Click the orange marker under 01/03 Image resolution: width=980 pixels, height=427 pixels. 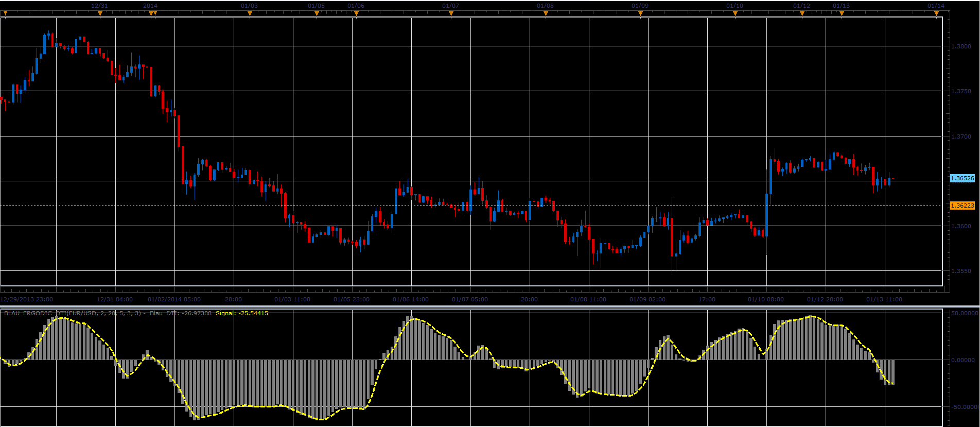[250, 14]
